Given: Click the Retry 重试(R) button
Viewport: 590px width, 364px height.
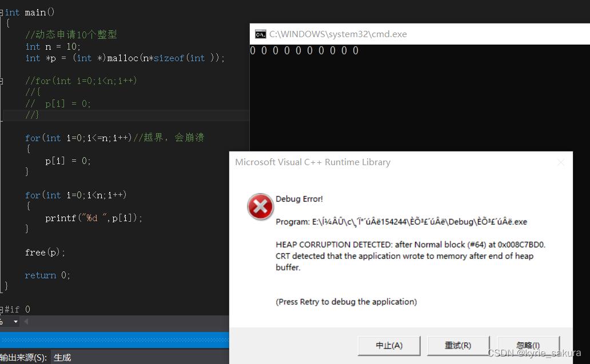Looking at the screenshot, I should (x=458, y=346).
